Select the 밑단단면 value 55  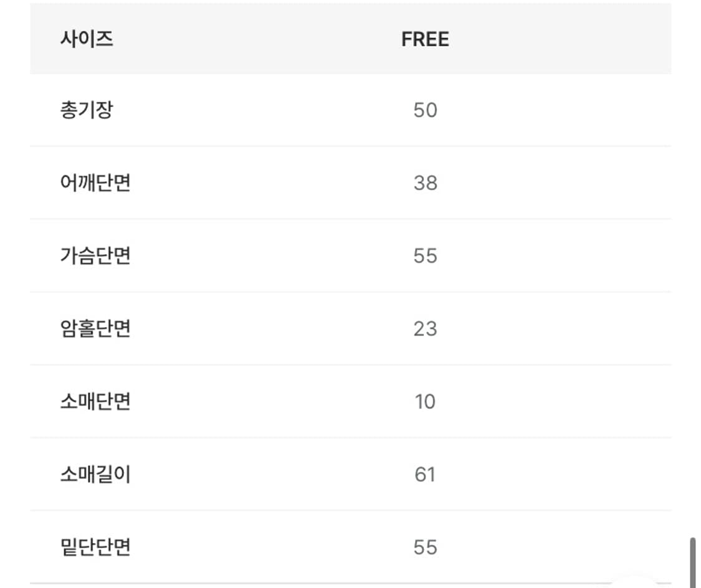425,548
